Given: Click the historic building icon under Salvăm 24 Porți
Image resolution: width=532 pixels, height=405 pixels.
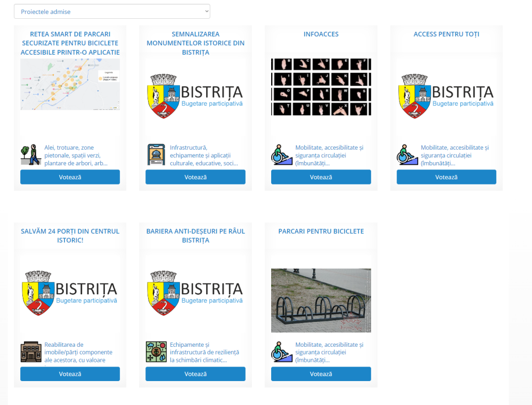Looking at the screenshot, I should tap(30, 352).
